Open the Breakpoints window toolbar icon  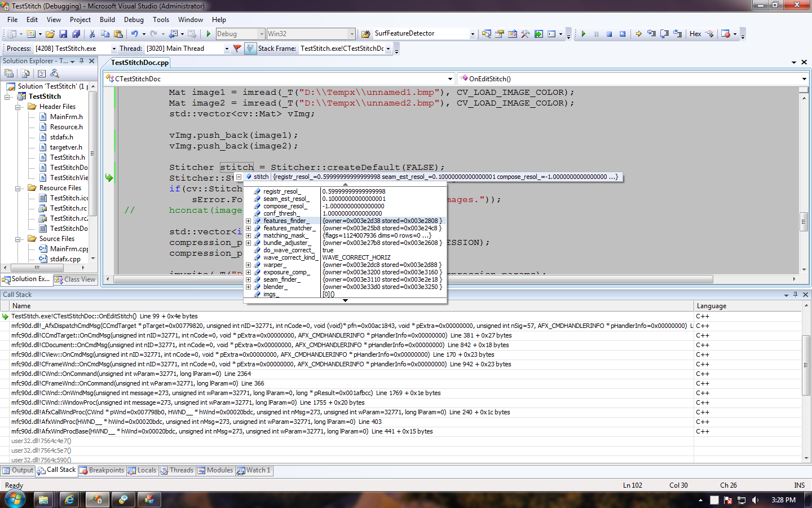click(x=726, y=34)
